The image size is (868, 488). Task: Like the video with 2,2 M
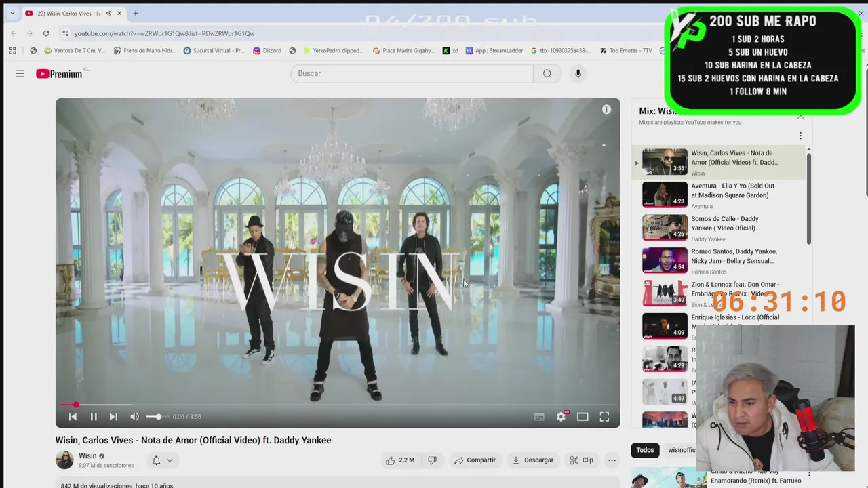click(400, 460)
